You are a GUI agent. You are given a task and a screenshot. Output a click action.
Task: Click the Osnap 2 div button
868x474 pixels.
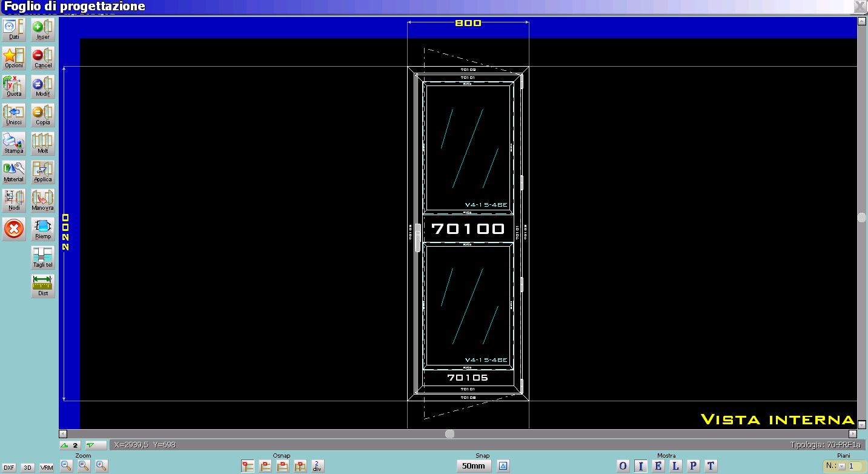(x=317, y=466)
